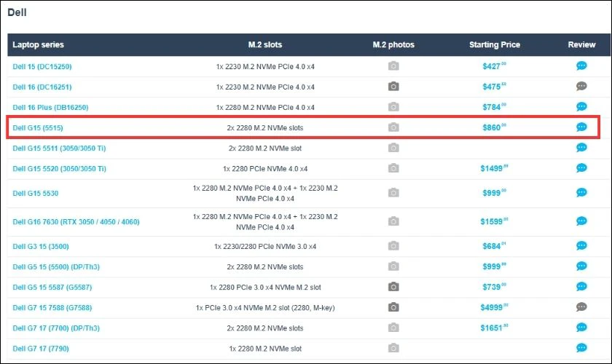View M.2 photos for Dell G7 15 7588
The image size is (612, 364).
point(393,307)
